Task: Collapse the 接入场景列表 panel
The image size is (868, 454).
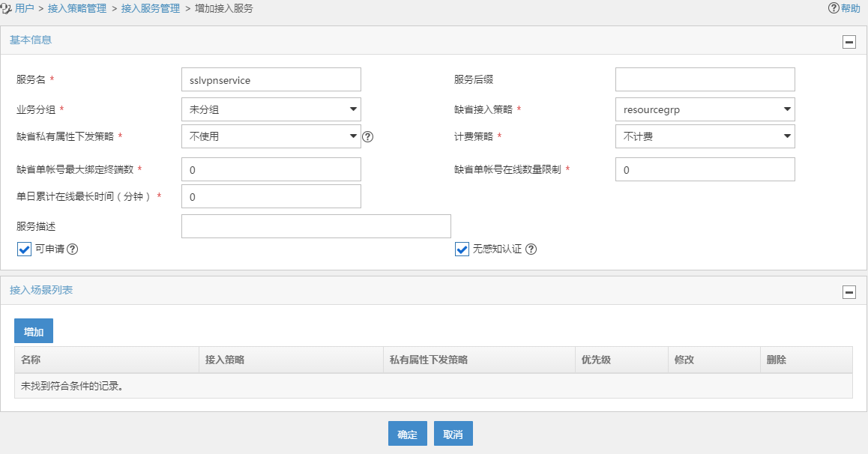Action: tap(849, 292)
